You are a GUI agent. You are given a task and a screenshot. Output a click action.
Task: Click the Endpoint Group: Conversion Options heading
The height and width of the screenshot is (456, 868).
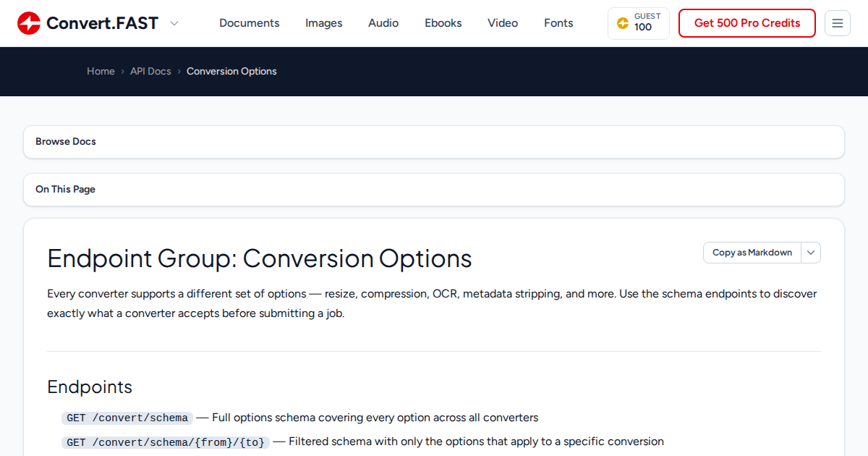[260, 258]
